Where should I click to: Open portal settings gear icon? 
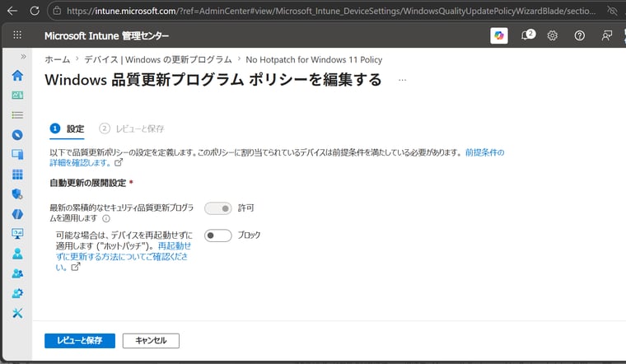coord(553,35)
